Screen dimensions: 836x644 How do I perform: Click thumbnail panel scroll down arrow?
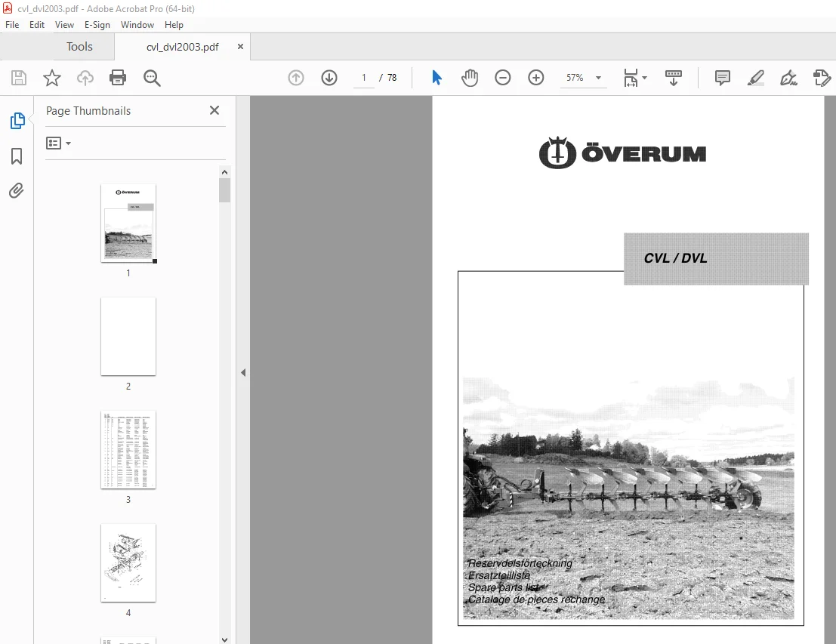click(224, 639)
